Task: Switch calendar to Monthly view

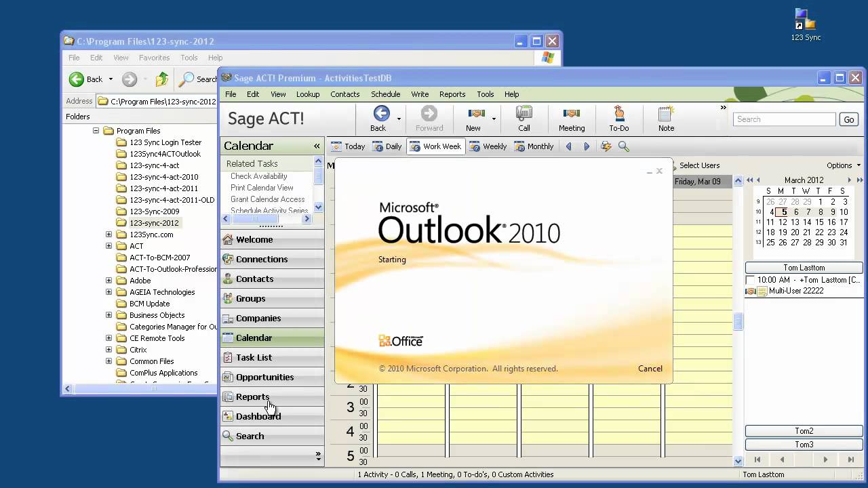Action: tap(534, 146)
